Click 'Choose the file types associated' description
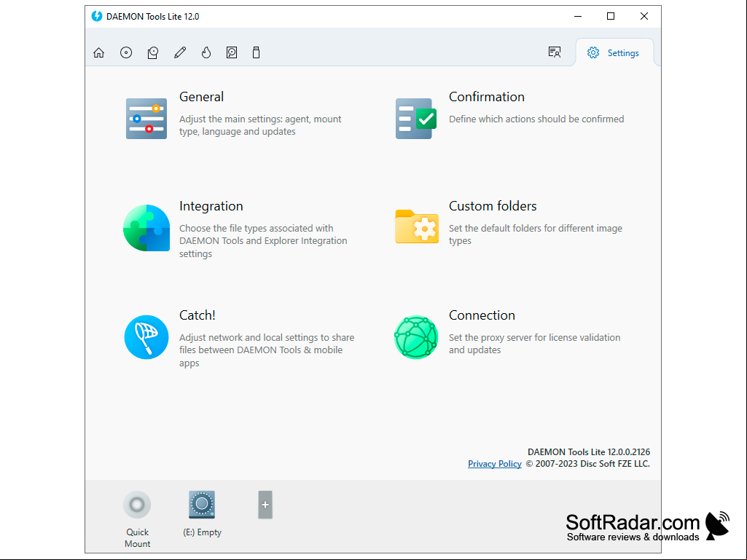Image resolution: width=747 pixels, height=560 pixels. 263,241
